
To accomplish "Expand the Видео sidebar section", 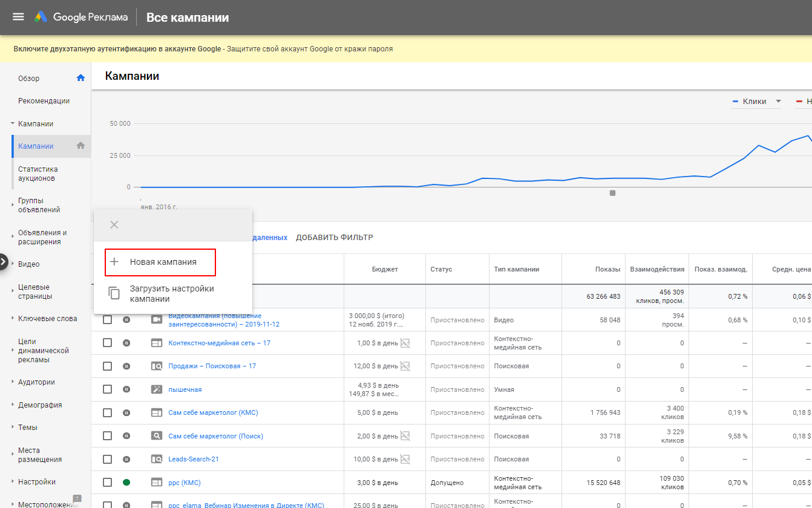I will click(12, 264).
